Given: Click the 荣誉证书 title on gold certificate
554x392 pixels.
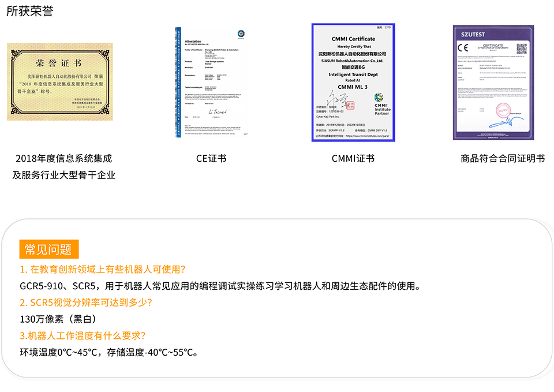Looking at the screenshot, I should coord(59,63).
